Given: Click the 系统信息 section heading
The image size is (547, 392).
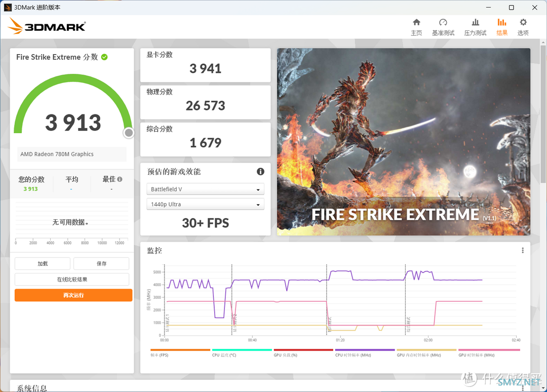Looking at the screenshot, I should click(32, 388).
